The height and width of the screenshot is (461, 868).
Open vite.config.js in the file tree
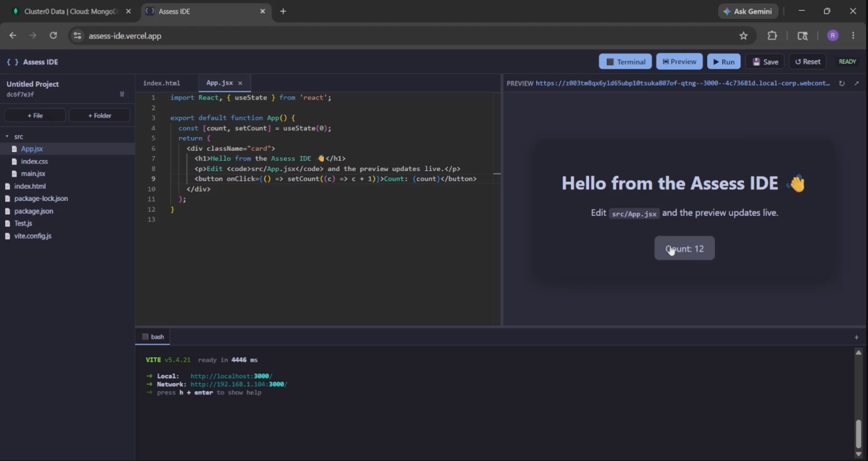(x=33, y=236)
